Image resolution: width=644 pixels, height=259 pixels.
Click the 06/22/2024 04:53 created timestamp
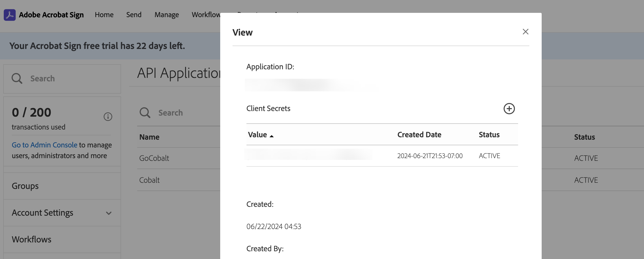(x=274, y=226)
